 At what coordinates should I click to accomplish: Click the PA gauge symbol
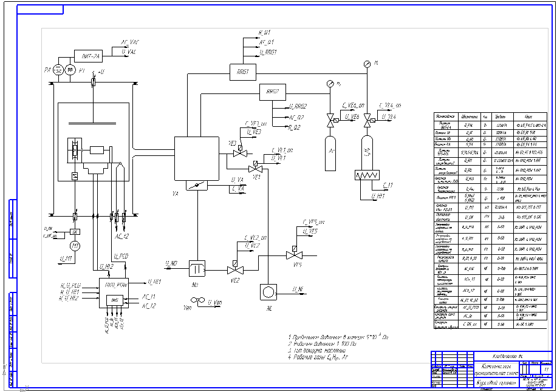point(58,70)
